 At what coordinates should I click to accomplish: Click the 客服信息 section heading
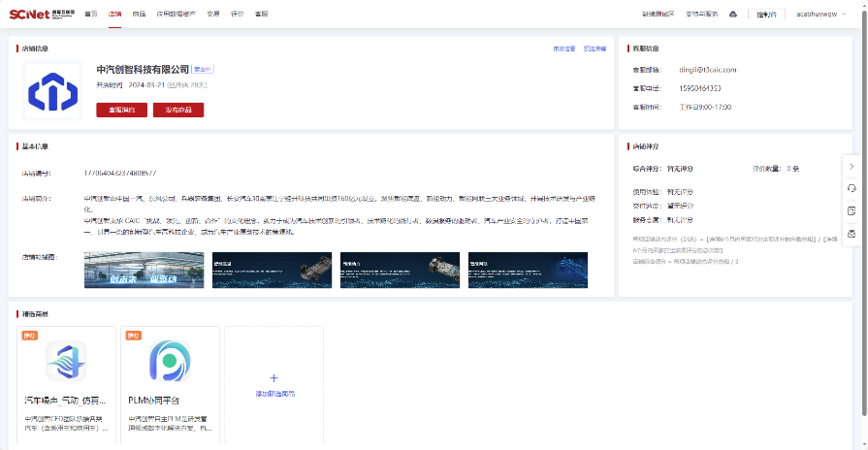(x=646, y=48)
